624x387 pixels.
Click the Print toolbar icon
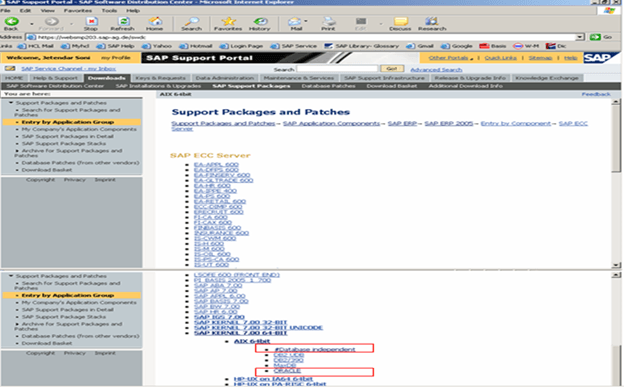coord(328,22)
